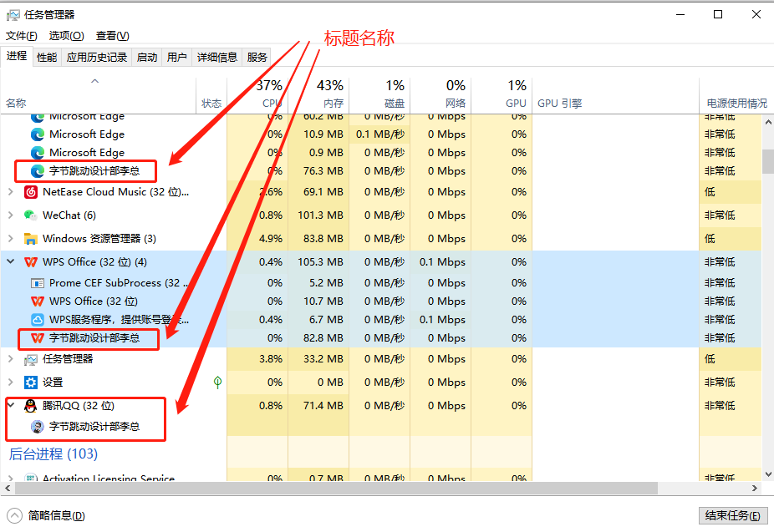
Task: Switch to the 用户 tab
Action: (x=176, y=58)
